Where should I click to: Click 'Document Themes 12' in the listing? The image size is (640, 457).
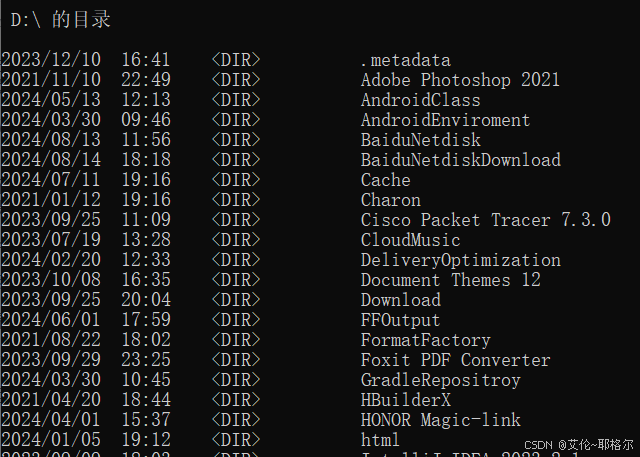(x=451, y=280)
